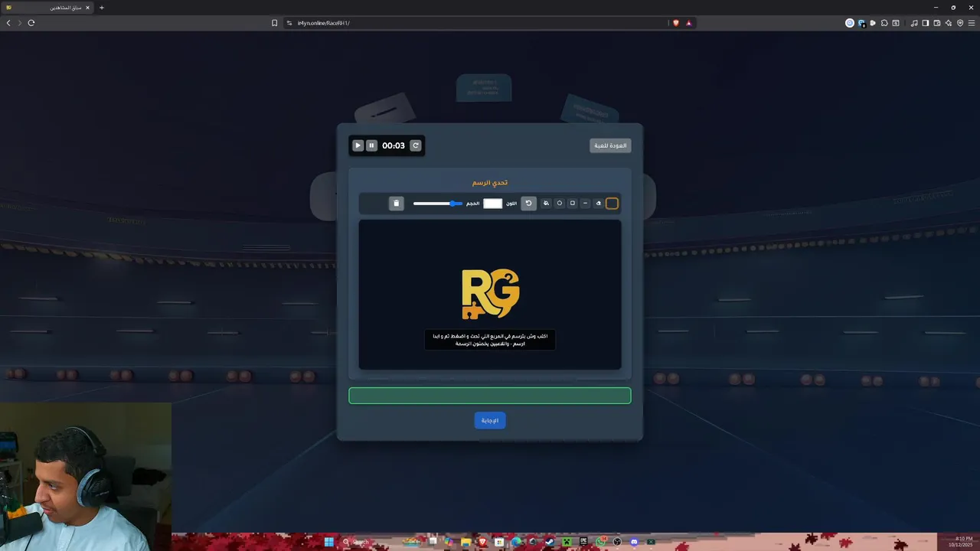Open the Brave Rewards triangle icon

click(x=689, y=23)
